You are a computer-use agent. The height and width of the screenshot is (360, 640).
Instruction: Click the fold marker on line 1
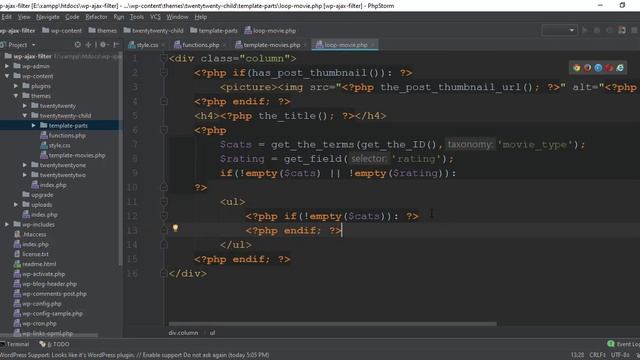(164, 58)
